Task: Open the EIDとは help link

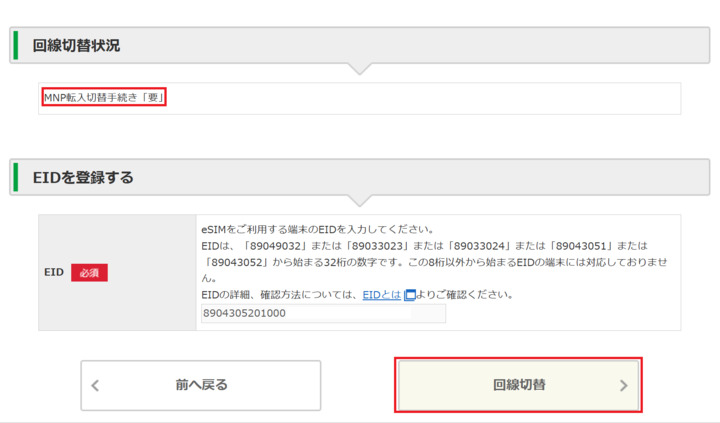Action: click(x=381, y=295)
